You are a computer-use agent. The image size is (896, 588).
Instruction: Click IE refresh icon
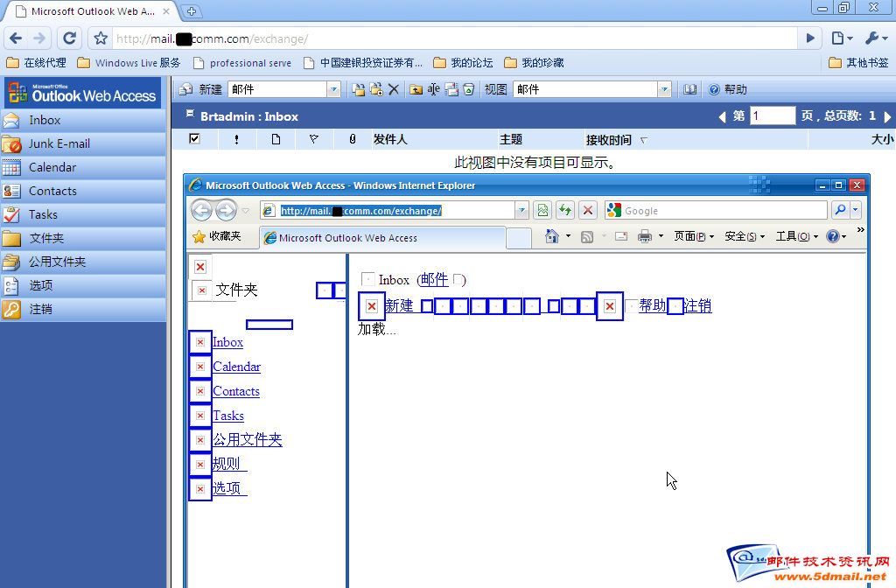click(x=565, y=210)
